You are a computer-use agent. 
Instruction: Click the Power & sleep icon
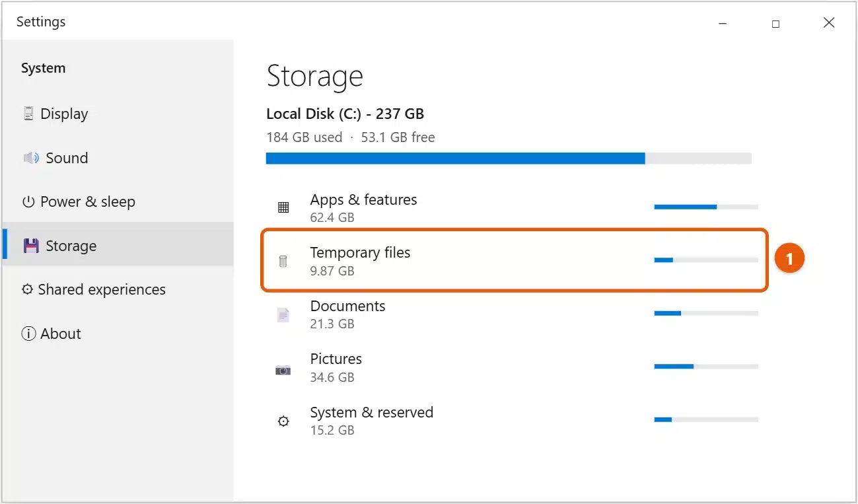tap(28, 202)
